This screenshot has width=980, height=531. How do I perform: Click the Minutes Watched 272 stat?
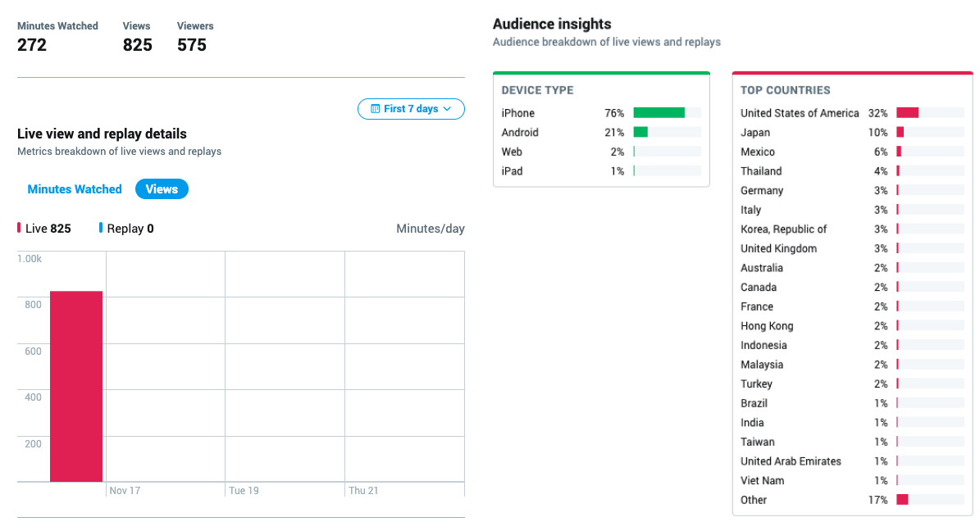pyautogui.click(x=57, y=37)
